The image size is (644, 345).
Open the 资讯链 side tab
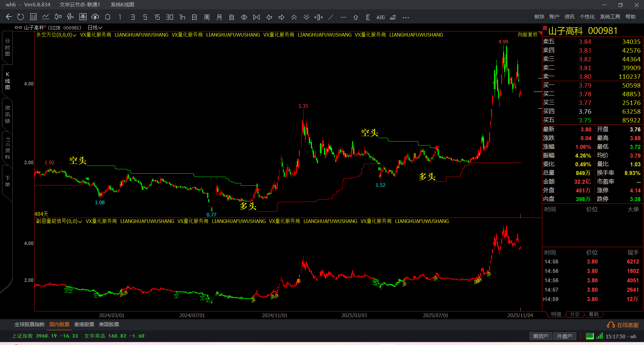coord(7,114)
